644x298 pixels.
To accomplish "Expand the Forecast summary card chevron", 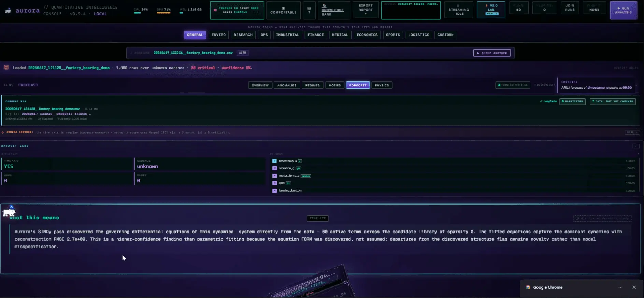I will (636, 85).
